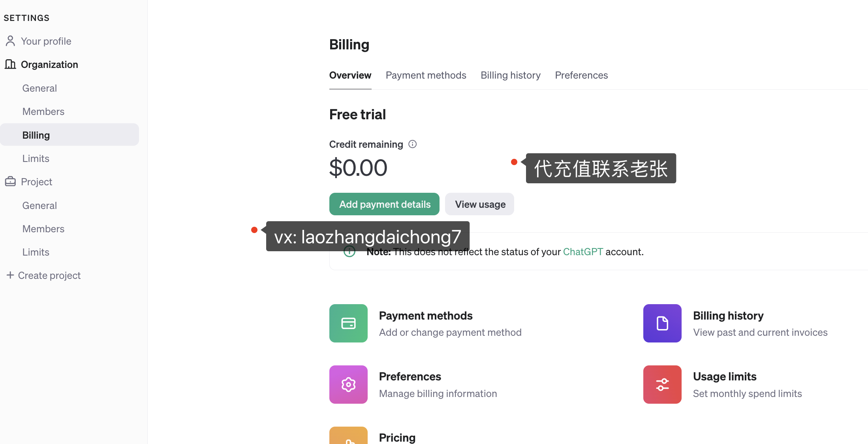Click Create project link
This screenshot has width=868, height=444.
tap(49, 275)
